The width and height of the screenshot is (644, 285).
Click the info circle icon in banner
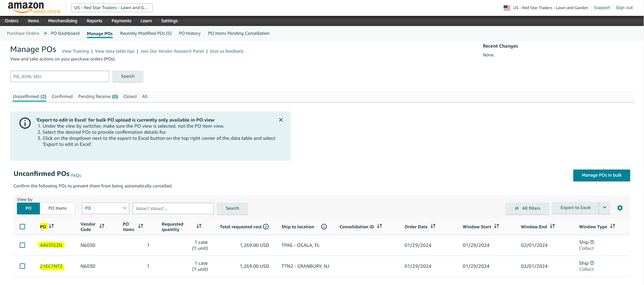25,123
